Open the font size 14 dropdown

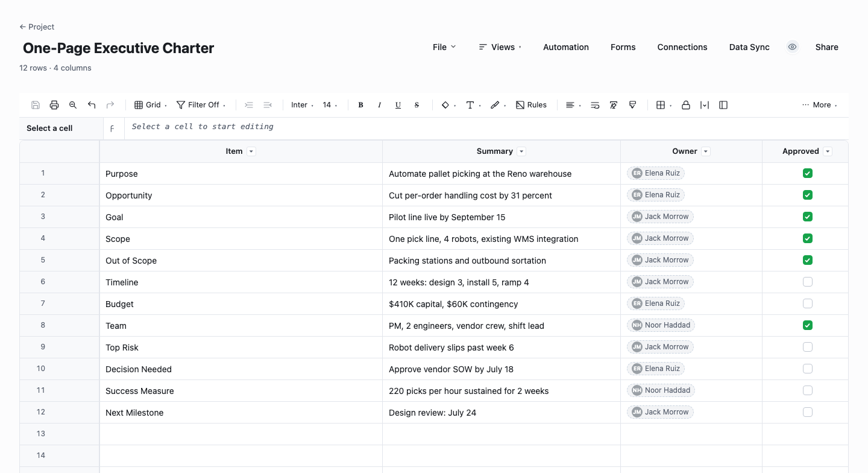(x=330, y=105)
